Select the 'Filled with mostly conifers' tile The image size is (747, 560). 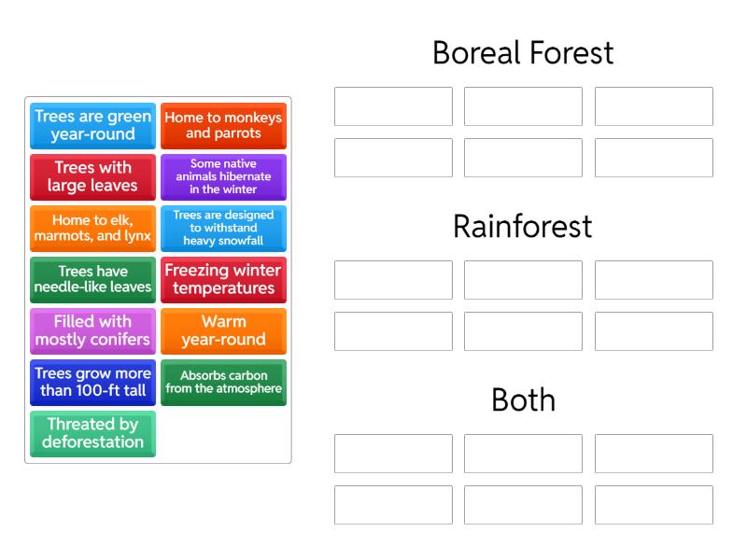point(92,331)
